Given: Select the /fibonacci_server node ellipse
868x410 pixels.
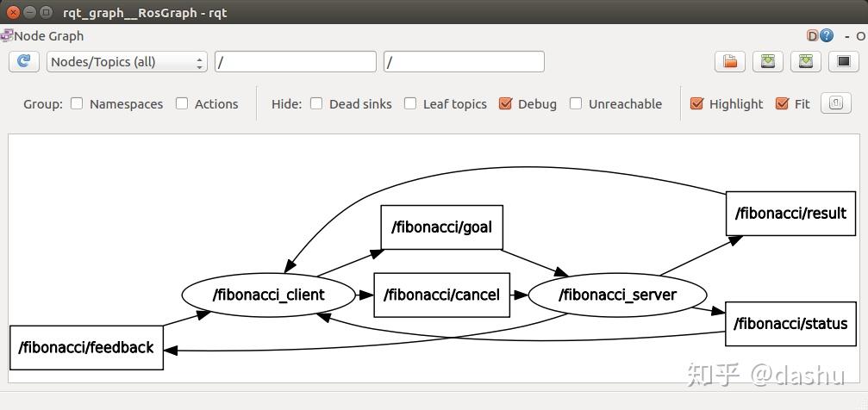Looking at the screenshot, I should [x=617, y=295].
